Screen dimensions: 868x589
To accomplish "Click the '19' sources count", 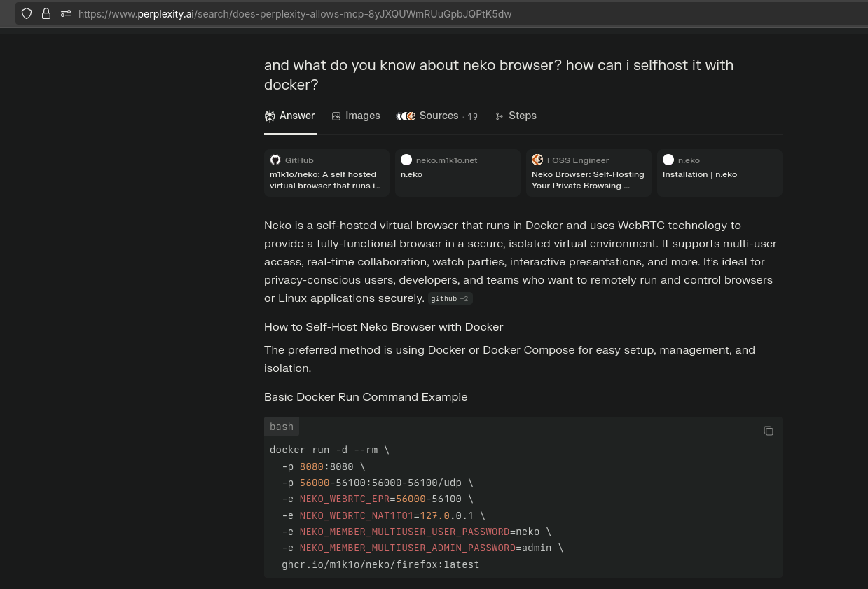I will [473, 116].
